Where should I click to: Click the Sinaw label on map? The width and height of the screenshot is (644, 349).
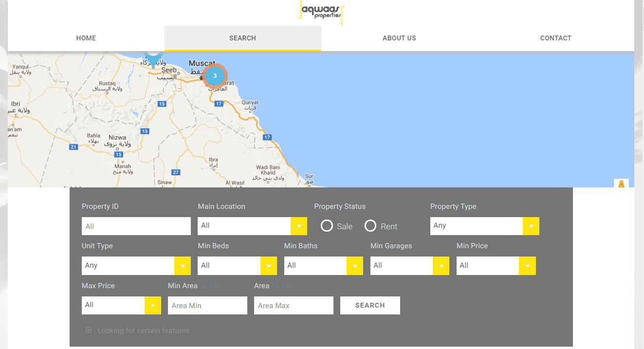(x=165, y=183)
